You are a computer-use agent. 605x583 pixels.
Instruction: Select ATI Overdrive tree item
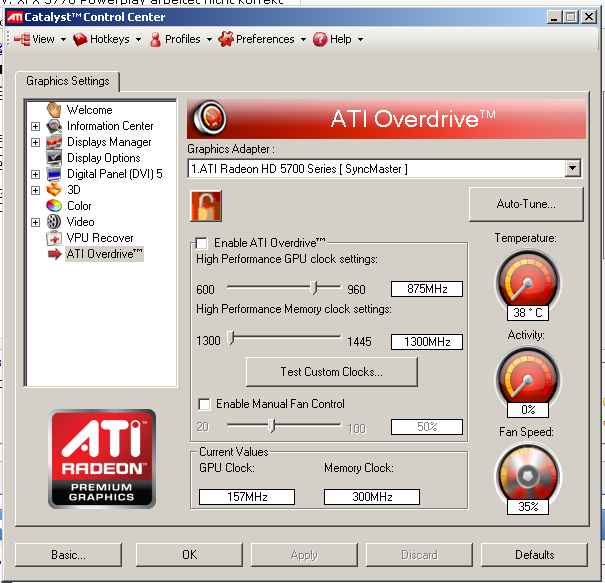(x=105, y=254)
